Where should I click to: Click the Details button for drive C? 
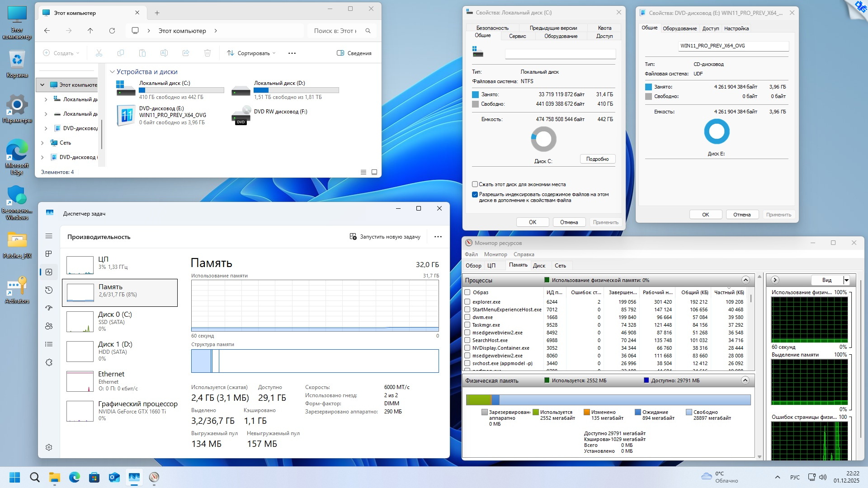pos(597,159)
